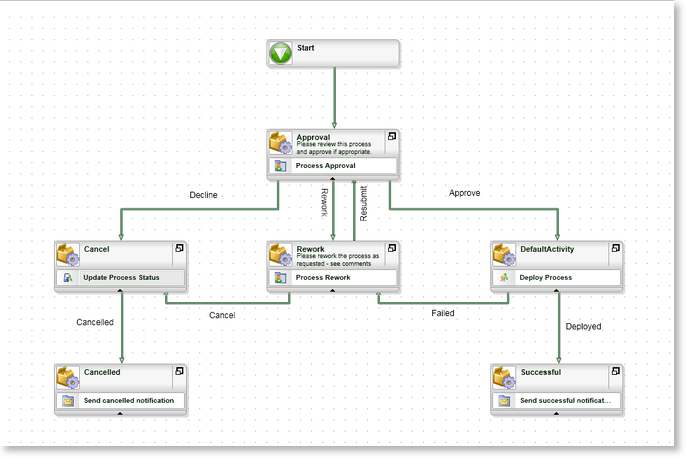Collapse the Approval activity using its corner toggle
Viewport: 686px width, 458px height.
(392, 136)
